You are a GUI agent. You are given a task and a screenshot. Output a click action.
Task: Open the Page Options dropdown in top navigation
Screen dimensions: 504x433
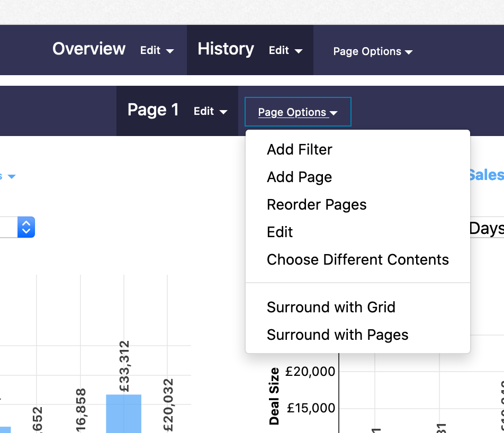[372, 51]
